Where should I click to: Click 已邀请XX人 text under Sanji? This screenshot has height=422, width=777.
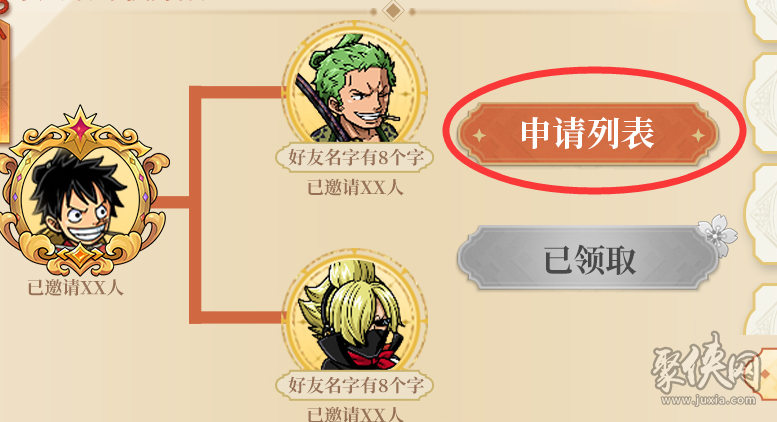[x=355, y=415]
